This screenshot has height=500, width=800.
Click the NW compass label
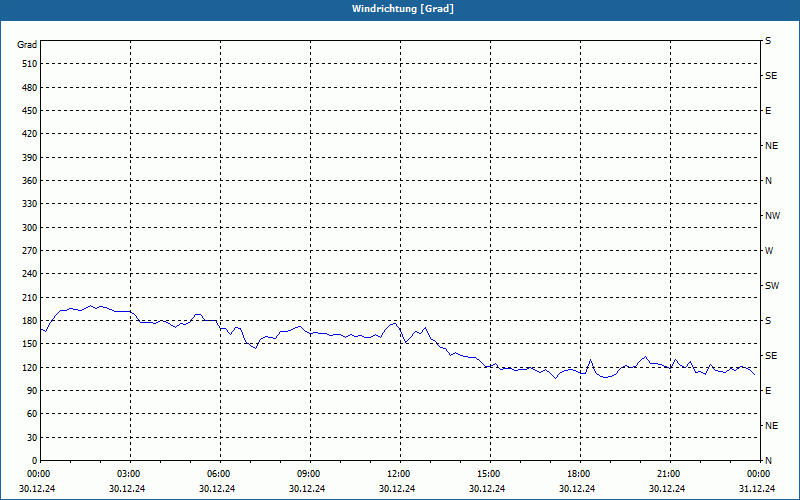[x=772, y=216]
